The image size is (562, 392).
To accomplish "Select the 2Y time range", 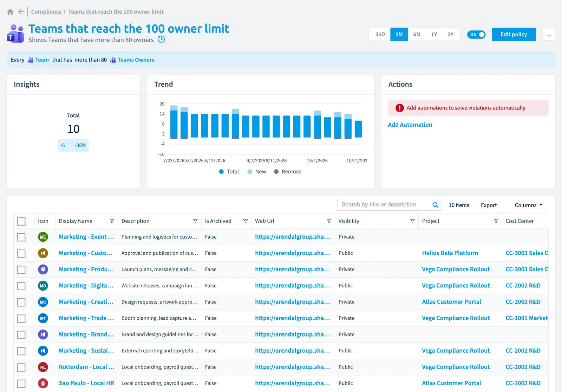I will coord(451,34).
